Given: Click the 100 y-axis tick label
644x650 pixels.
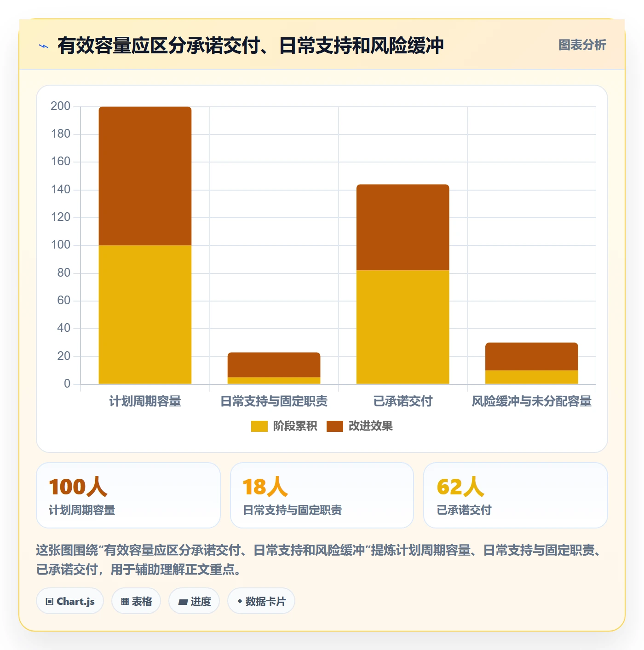Looking at the screenshot, I should pyautogui.click(x=60, y=245).
